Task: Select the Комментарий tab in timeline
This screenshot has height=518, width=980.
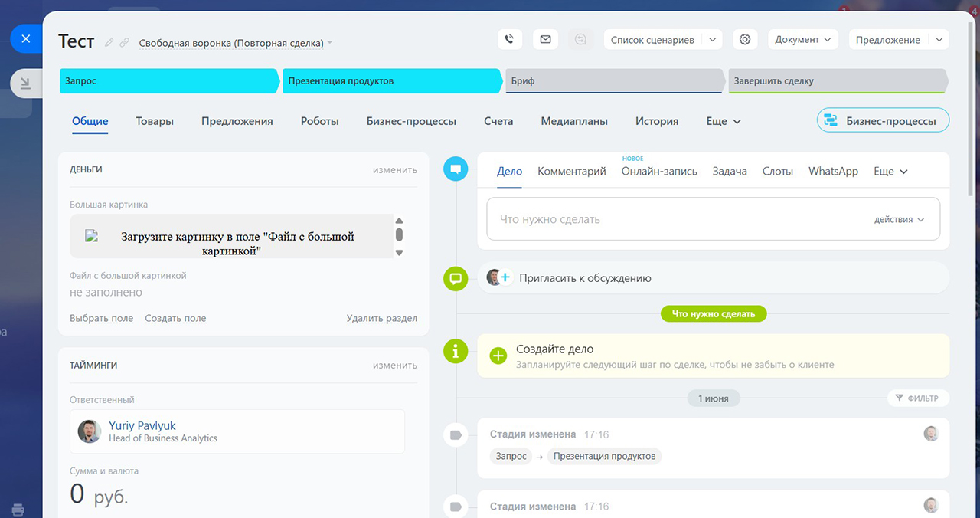Action: coord(571,172)
